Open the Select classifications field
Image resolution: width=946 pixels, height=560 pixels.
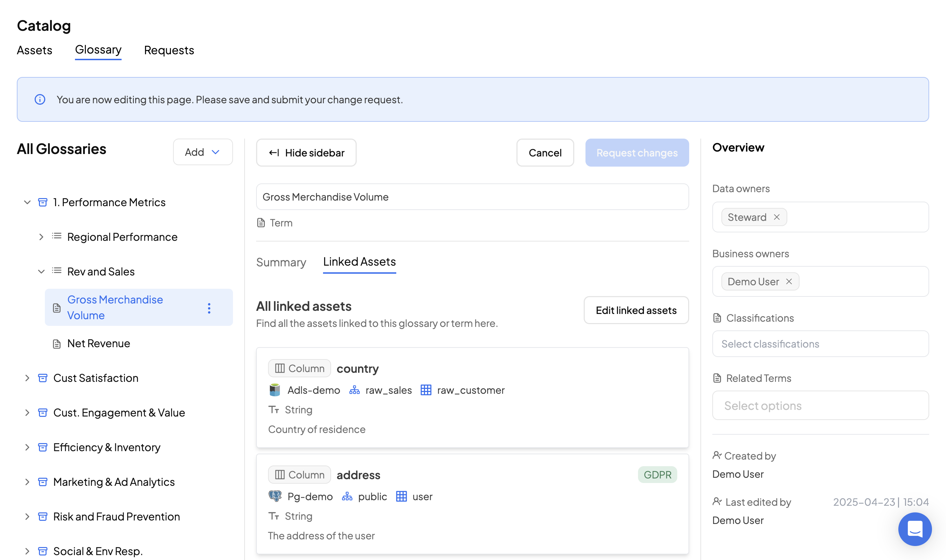(x=820, y=344)
